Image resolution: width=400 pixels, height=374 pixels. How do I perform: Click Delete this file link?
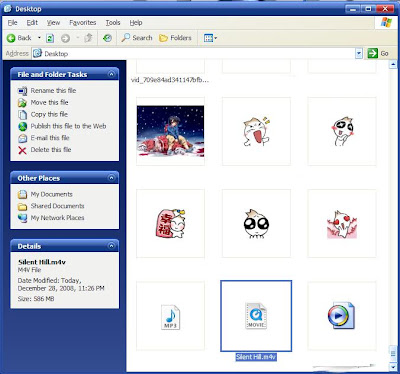51,150
